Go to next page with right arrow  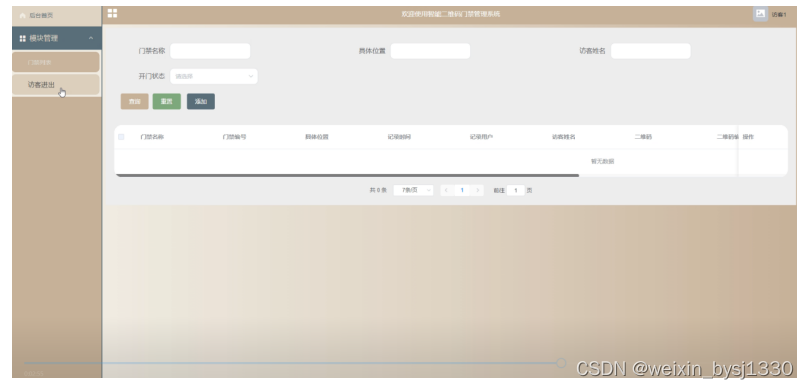coord(478,190)
